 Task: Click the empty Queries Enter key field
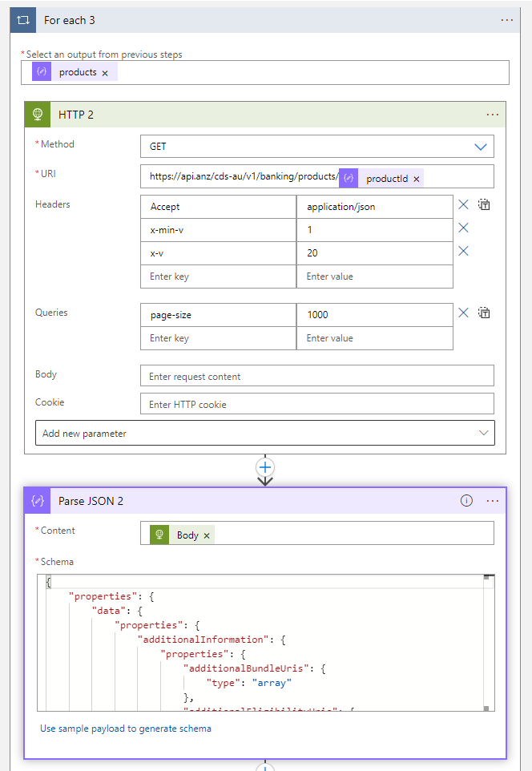point(218,338)
